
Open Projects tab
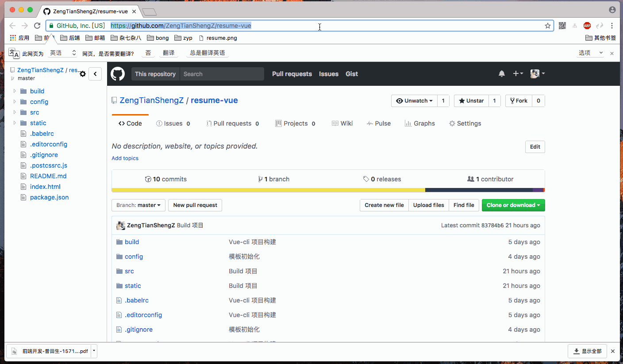(295, 123)
